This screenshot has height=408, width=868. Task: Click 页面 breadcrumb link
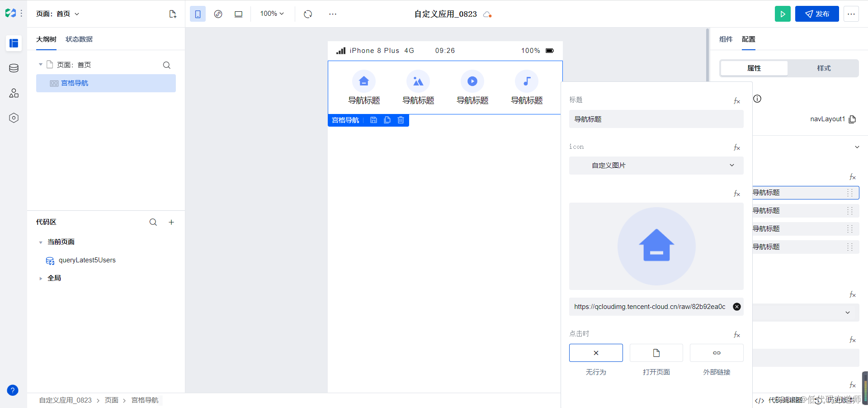(111, 400)
